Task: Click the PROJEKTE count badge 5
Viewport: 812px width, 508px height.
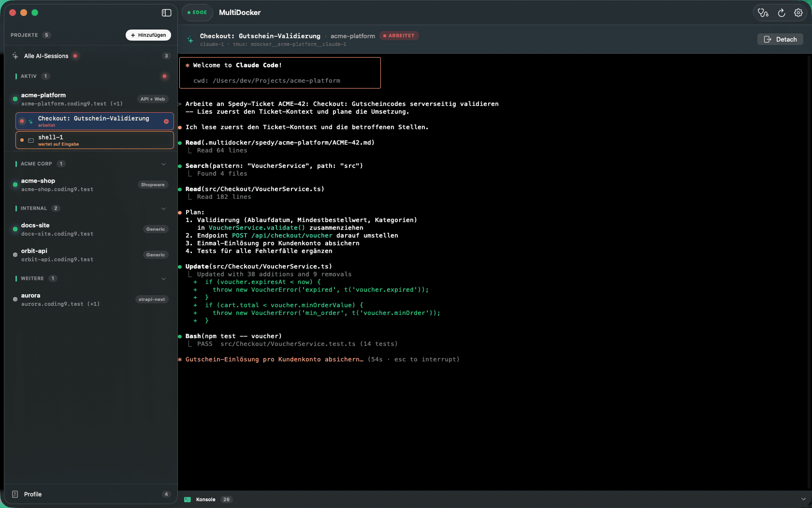Action: [x=46, y=35]
